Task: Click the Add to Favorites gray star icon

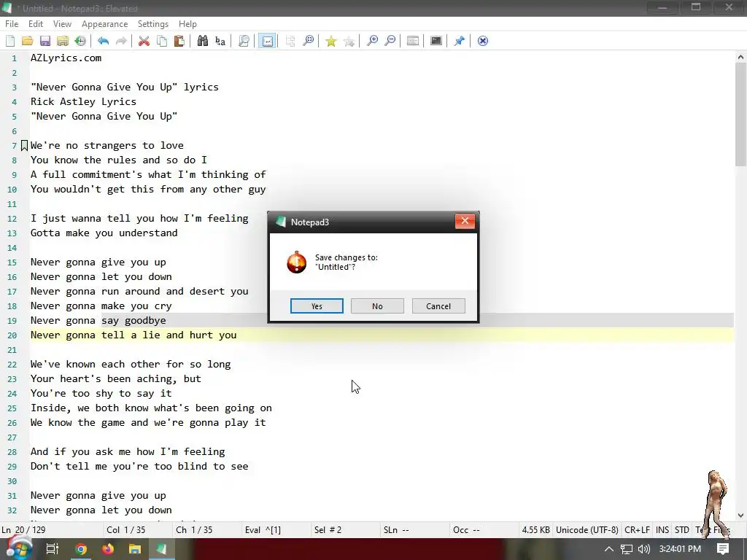Action: pyautogui.click(x=349, y=41)
